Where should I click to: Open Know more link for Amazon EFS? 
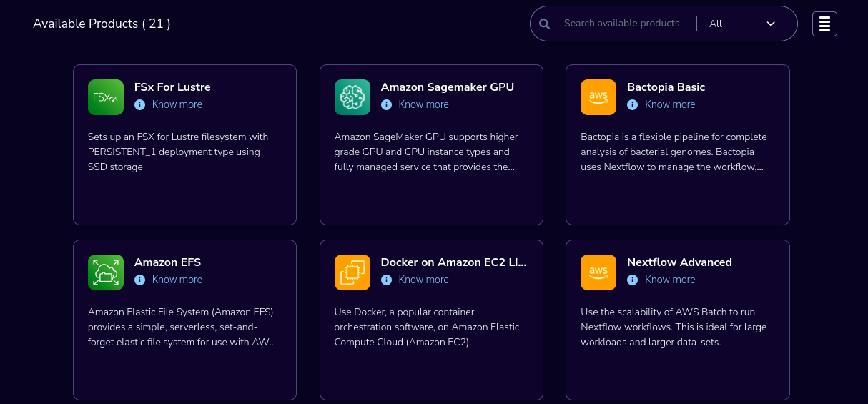[177, 280]
